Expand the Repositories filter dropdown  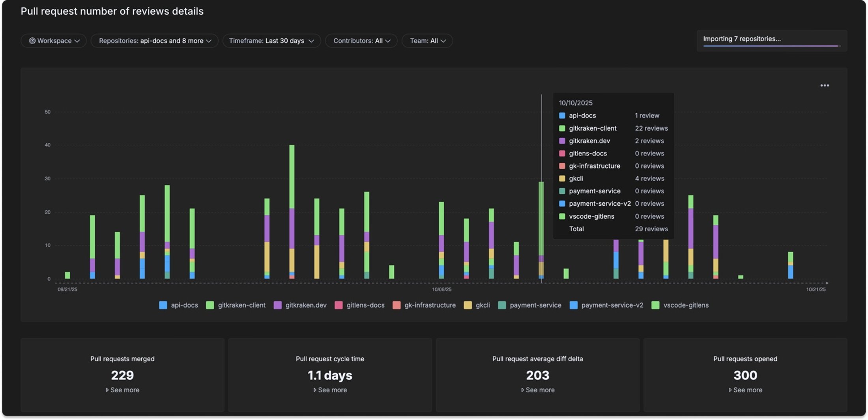click(x=155, y=41)
